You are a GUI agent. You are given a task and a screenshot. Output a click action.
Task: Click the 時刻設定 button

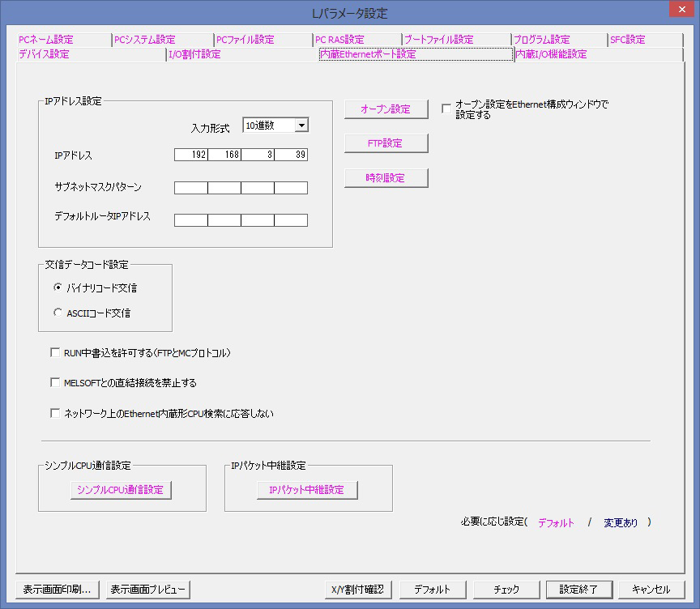click(386, 178)
